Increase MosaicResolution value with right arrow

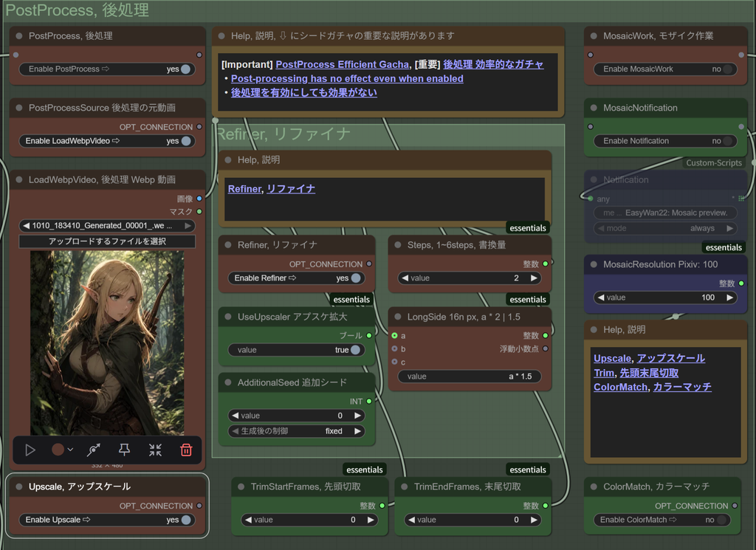pos(730,298)
